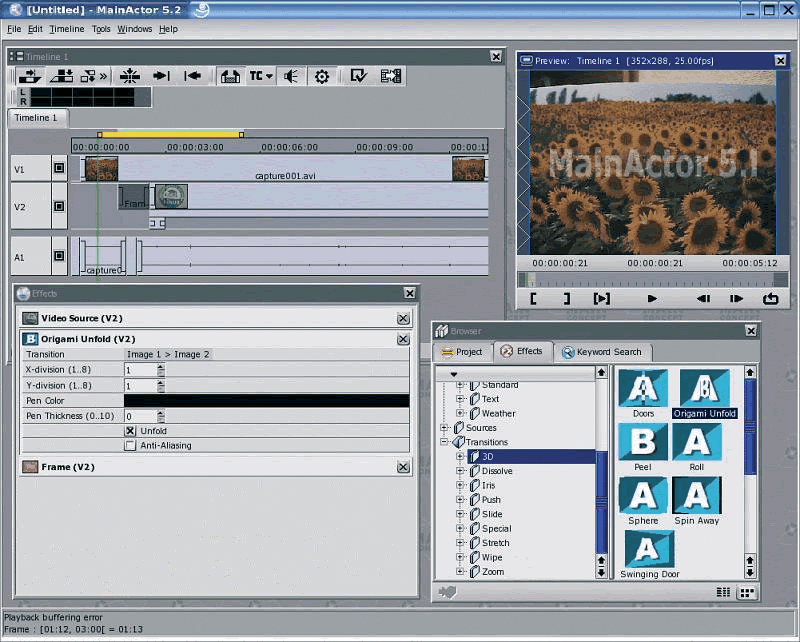
Task: Step one frame backward in Preview
Action: [703, 299]
